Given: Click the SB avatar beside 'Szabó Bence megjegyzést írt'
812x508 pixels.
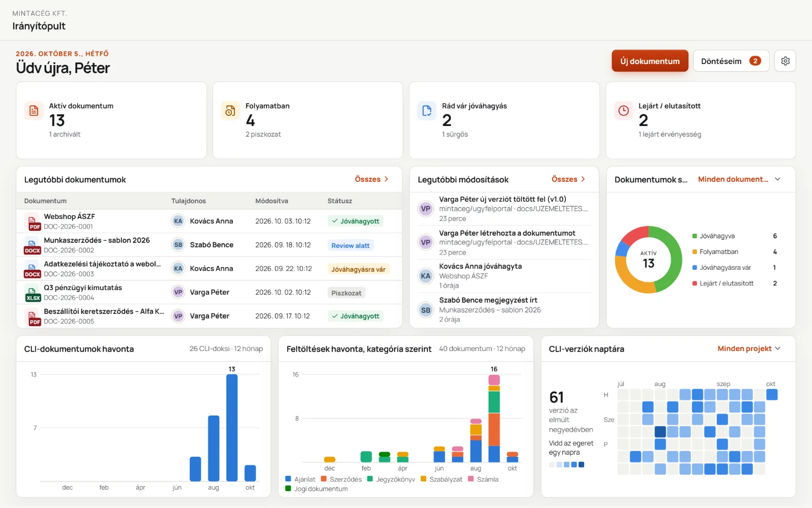Looking at the screenshot, I should pyautogui.click(x=426, y=310).
